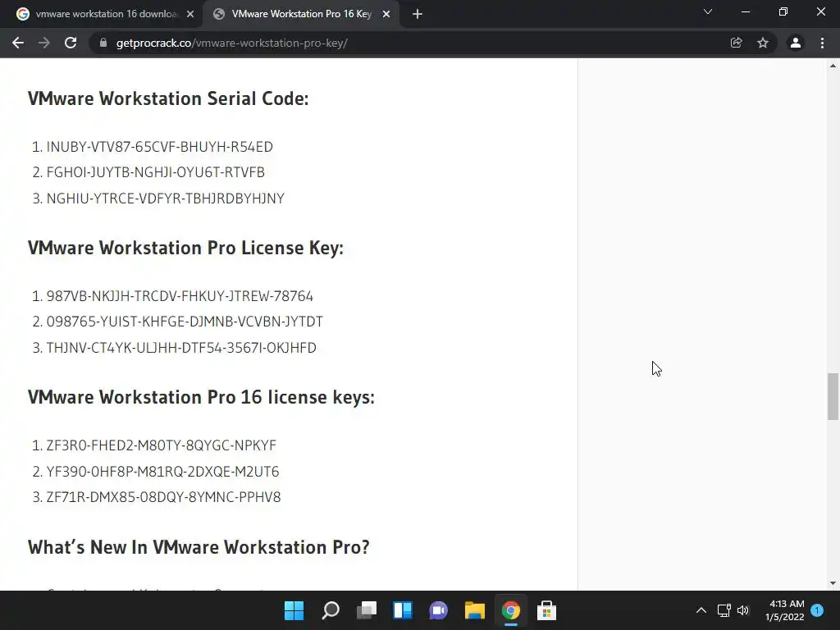Viewport: 840px width, 630px height.
Task: Open clock and calendar showing 4:13 AM
Action: 785,610
